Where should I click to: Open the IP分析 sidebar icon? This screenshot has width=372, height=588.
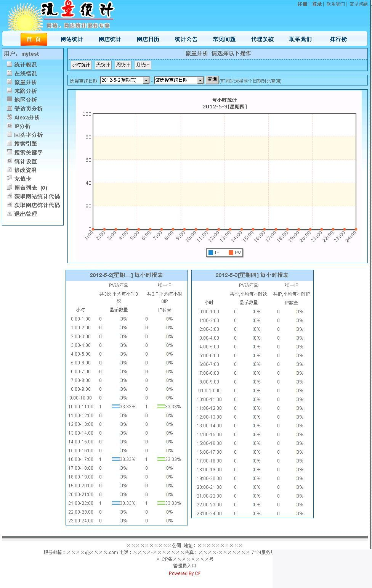(x=9, y=126)
